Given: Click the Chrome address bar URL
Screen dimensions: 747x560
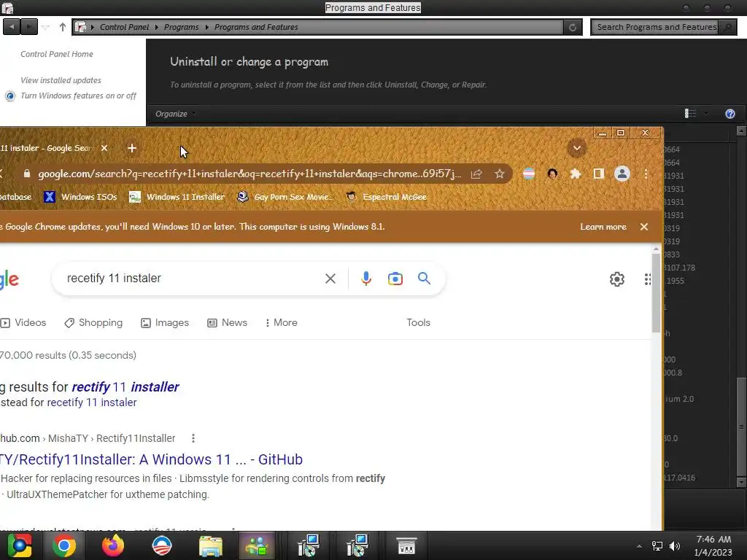Looking at the screenshot, I should tap(249, 174).
